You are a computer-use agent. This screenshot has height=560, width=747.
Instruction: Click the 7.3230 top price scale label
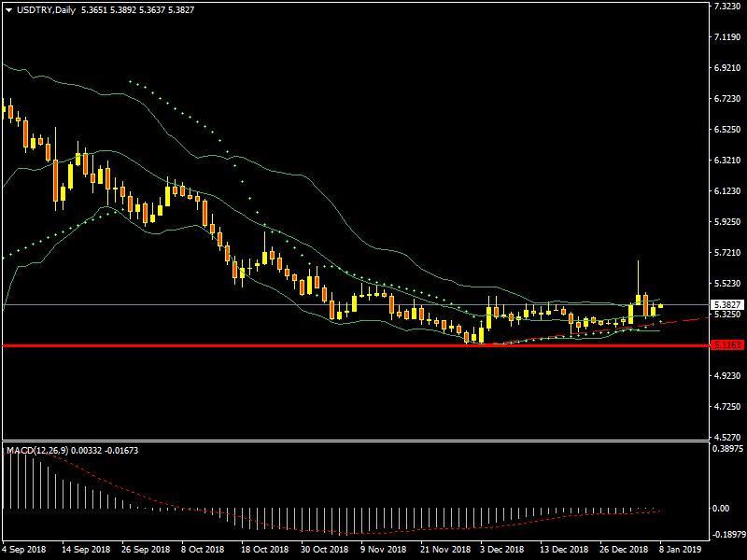click(726, 7)
